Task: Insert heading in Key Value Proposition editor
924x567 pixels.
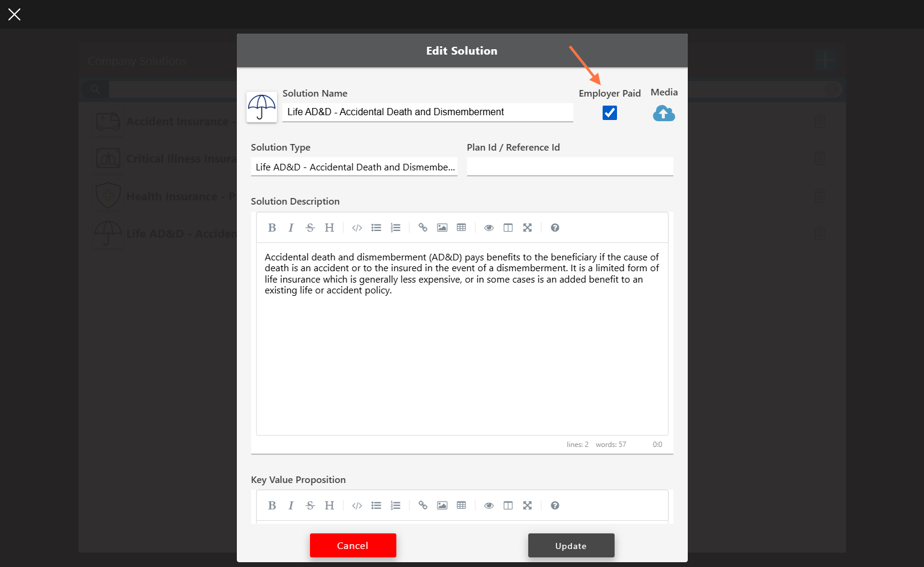Action: click(x=329, y=505)
